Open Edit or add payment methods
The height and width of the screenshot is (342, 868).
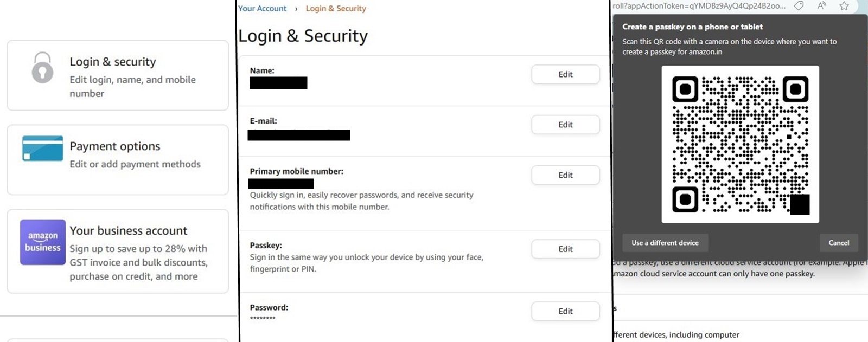135,164
